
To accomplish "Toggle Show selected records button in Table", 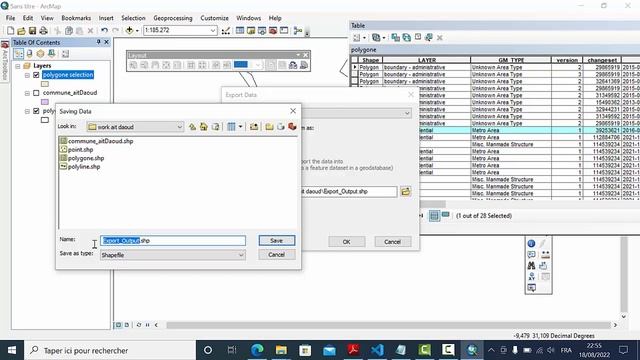I will coord(445,215).
